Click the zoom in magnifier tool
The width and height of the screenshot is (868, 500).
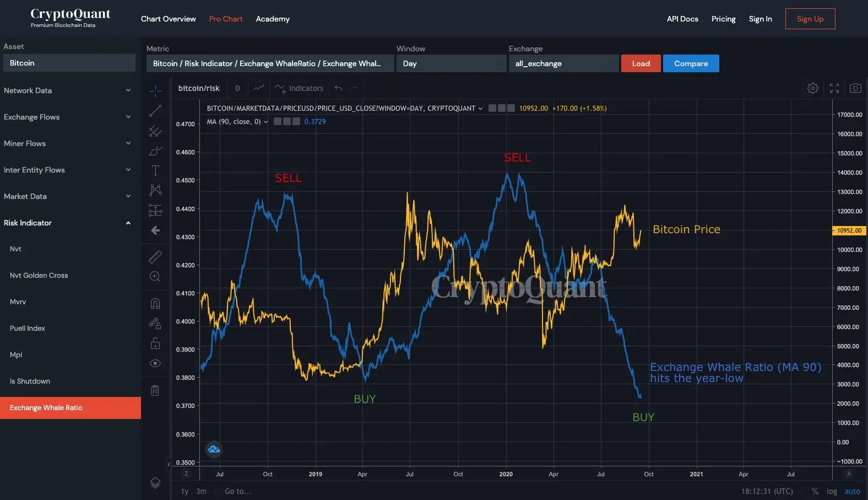click(x=155, y=277)
